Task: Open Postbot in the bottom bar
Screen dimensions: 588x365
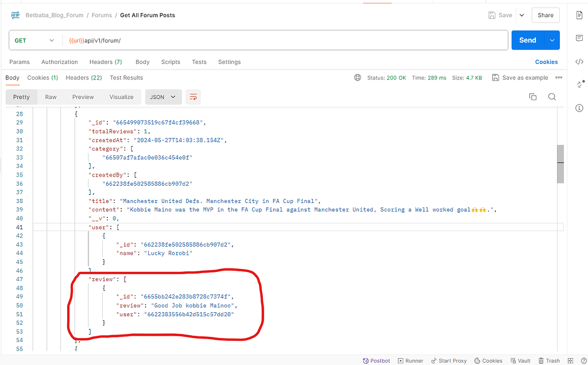Action: pos(376,360)
